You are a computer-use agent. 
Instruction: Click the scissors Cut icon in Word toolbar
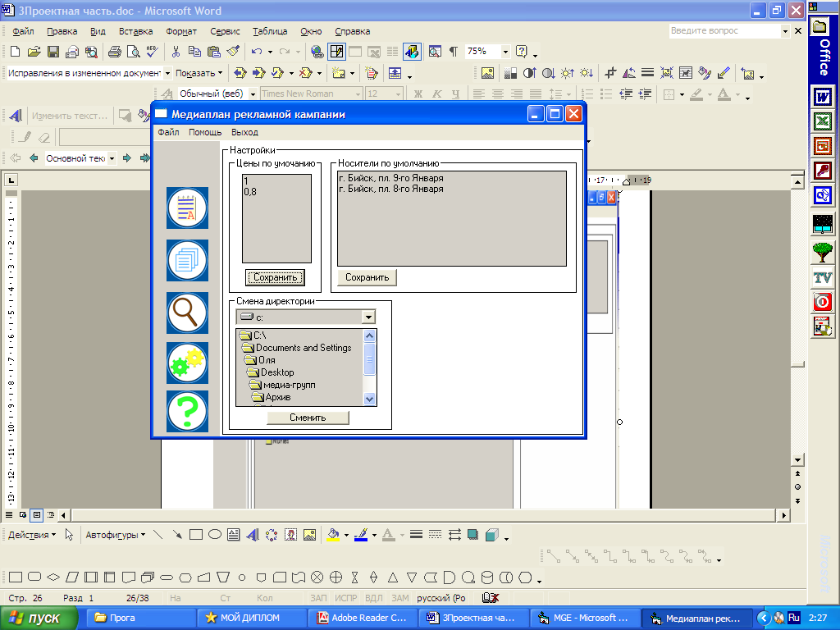[x=176, y=52]
